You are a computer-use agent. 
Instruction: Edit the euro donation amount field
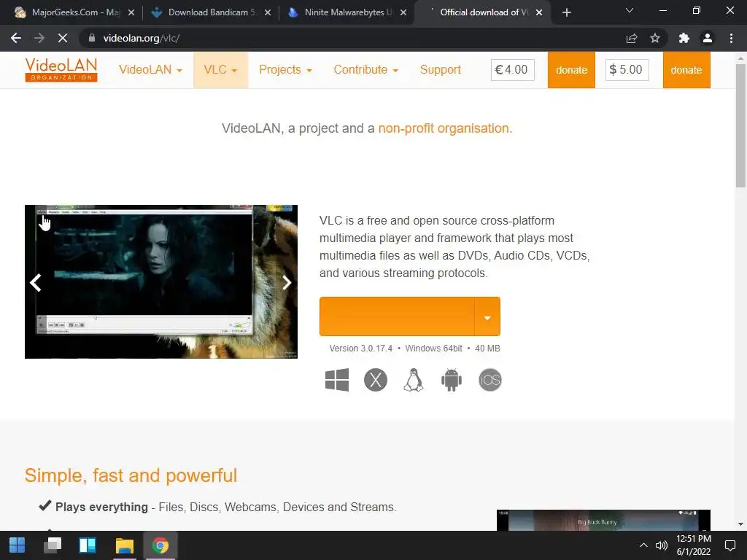(x=513, y=70)
